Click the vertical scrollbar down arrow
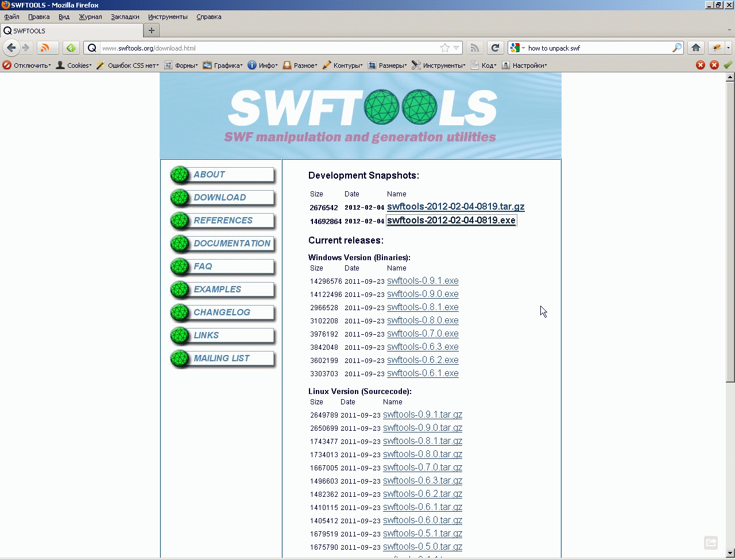The width and height of the screenshot is (735, 560). [x=730, y=553]
